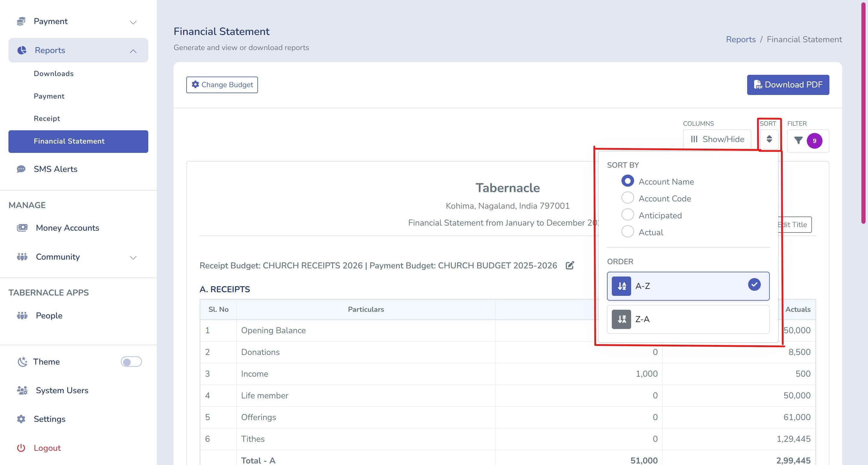Click the Community group icon
The width and height of the screenshot is (868, 465).
click(x=22, y=257)
